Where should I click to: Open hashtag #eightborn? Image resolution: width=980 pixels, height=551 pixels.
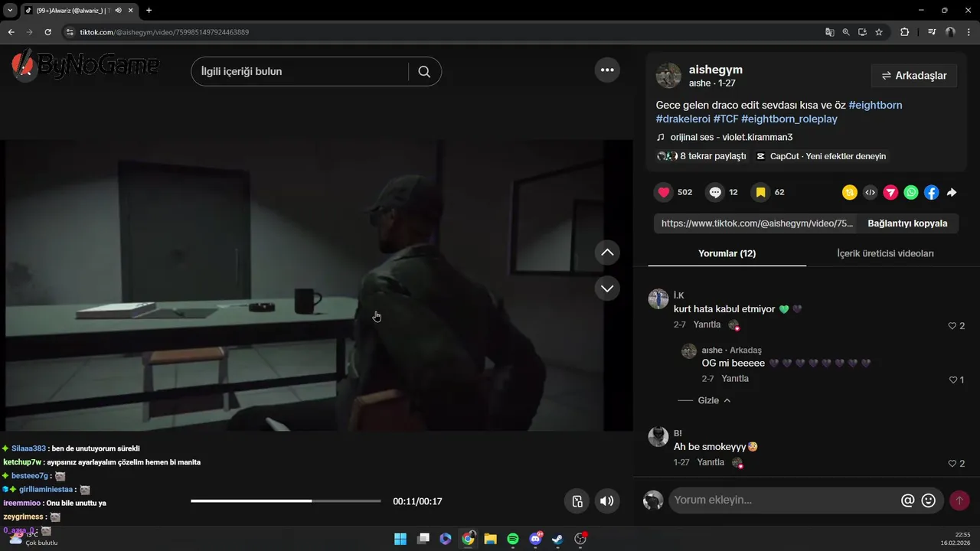coord(875,105)
